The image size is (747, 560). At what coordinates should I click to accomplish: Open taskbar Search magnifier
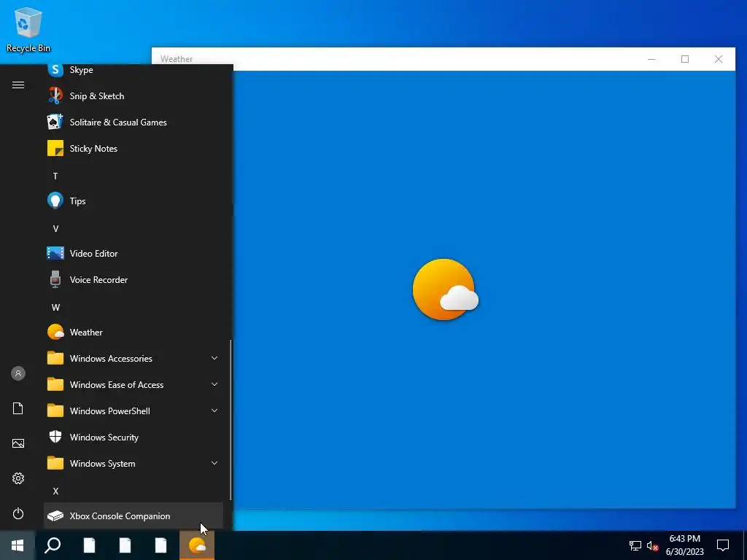[x=53, y=545]
